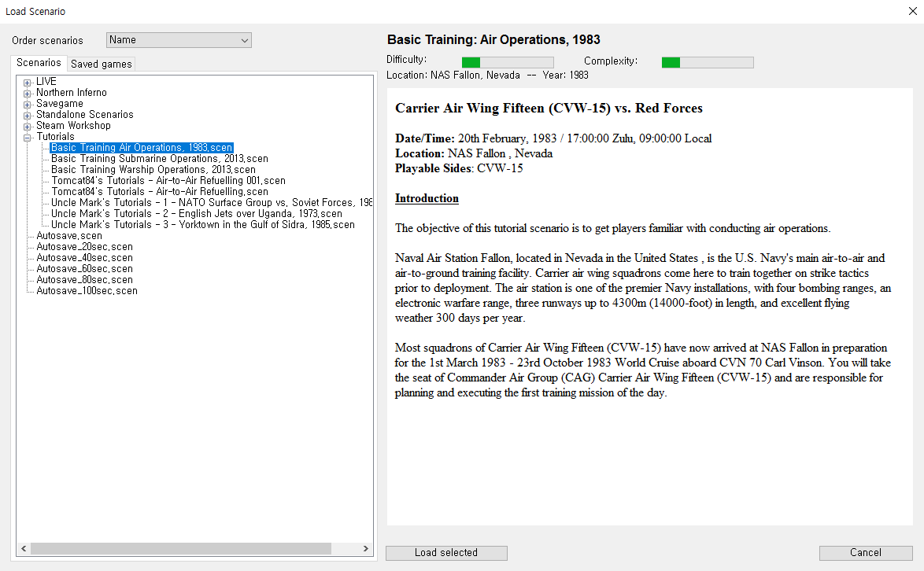The image size is (924, 571).
Task: Select Basic Training Submarine Operations, 2013.scen
Action: (x=160, y=158)
